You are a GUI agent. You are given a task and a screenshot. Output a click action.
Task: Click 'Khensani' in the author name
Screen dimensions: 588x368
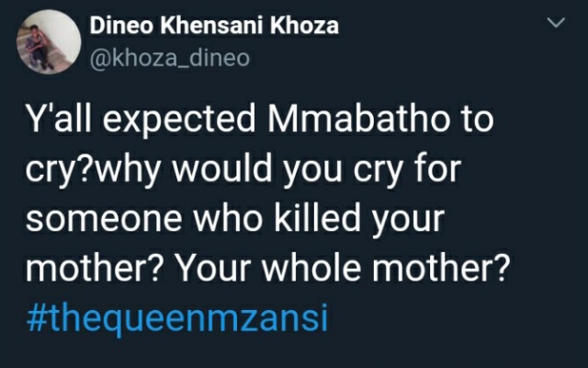point(211,26)
